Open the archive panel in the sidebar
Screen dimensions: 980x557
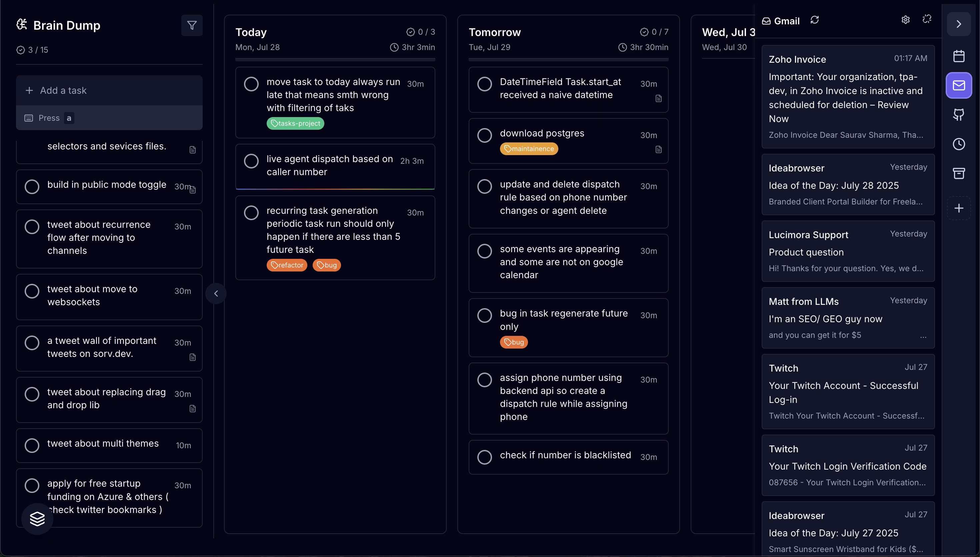tap(959, 173)
